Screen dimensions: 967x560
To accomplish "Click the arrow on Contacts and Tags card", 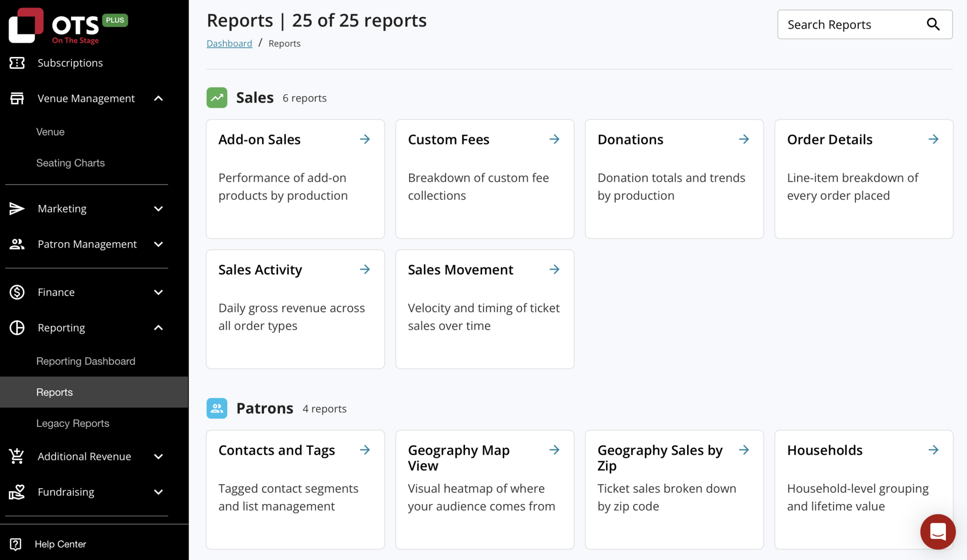I will pyautogui.click(x=365, y=450).
